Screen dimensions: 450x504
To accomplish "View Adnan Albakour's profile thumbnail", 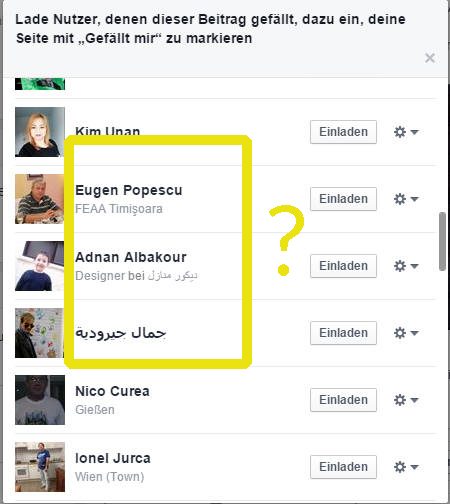I will tap(40, 266).
